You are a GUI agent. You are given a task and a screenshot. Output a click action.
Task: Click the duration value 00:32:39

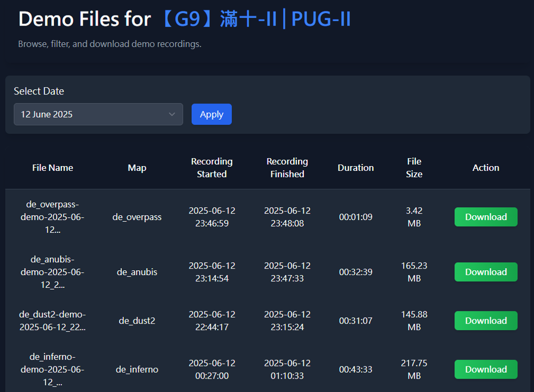tap(356, 272)
